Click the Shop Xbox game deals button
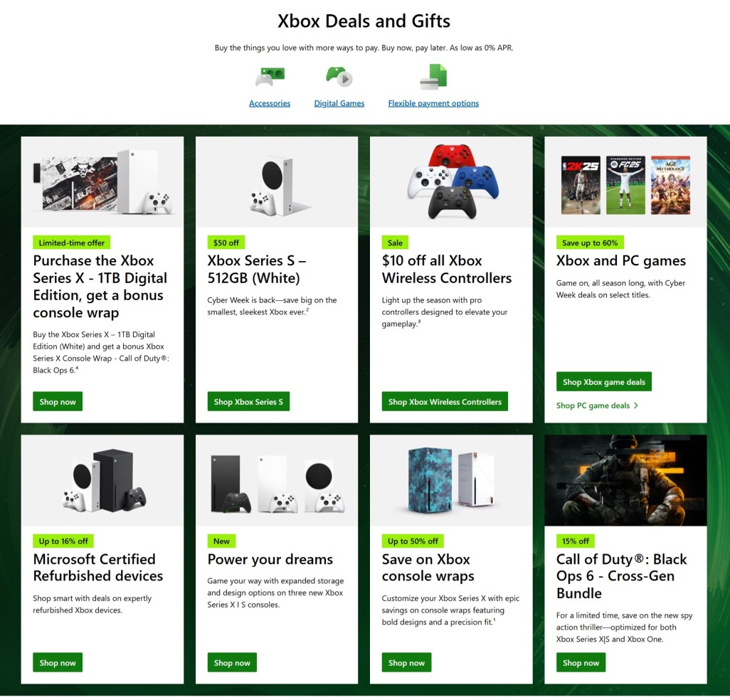730x700 pixels. 603,381
